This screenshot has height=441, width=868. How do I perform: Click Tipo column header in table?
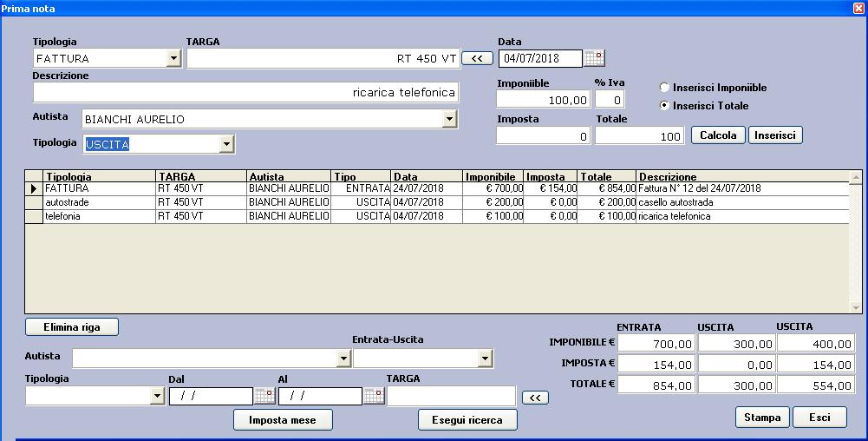[x=361, y=177]
